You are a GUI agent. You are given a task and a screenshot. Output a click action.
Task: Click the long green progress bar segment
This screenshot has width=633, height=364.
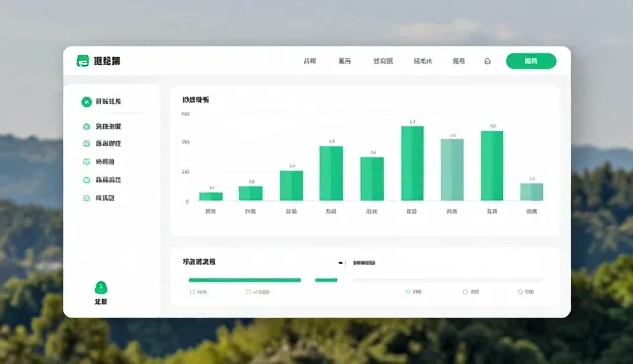(x=244, y=280)
